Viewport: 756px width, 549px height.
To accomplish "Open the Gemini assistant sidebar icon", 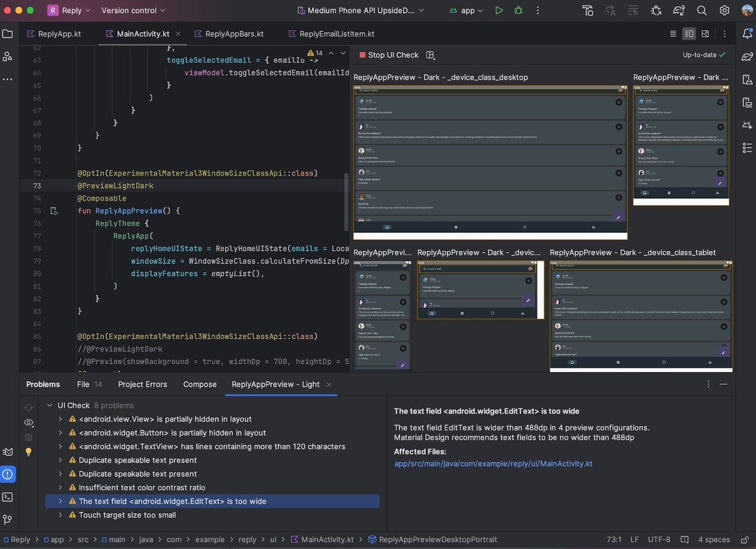I will pos(747,125).
